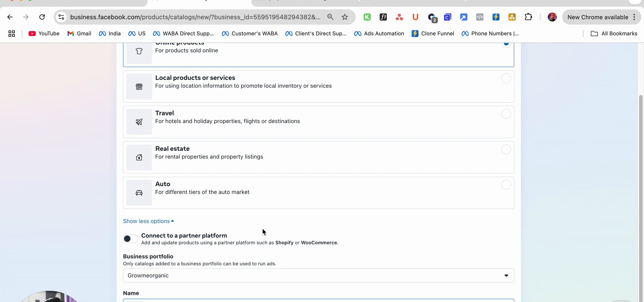Click the Online products t-shirt icon

coord(139,51)
